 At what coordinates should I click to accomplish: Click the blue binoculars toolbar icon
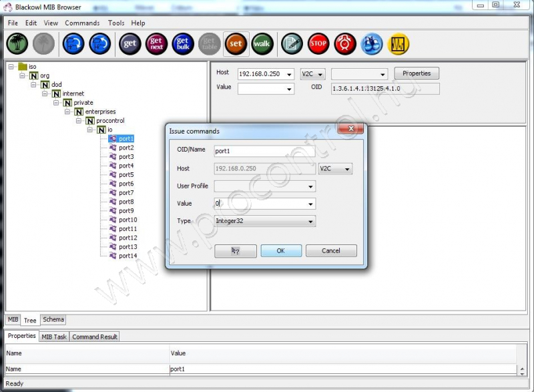click(372, 43)
